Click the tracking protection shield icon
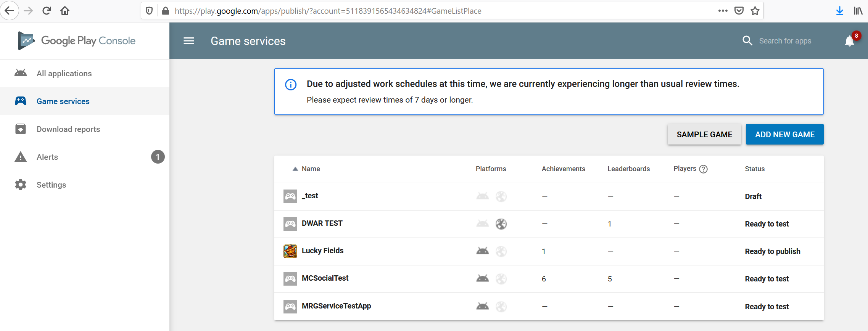868x331 pixels. (150, 11)
